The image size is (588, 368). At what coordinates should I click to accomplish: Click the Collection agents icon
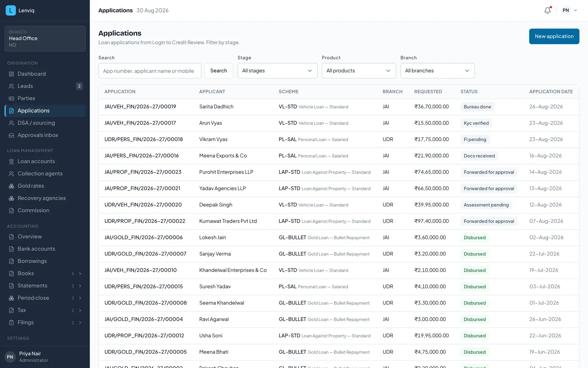point(11,174)
